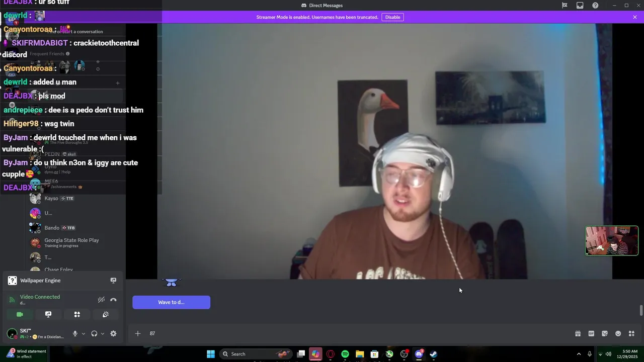Image resolution: width=644 pixels, height=362 pixels.
Task: Add a friend with the plus icon in DM list
Action: pos(118,83)
